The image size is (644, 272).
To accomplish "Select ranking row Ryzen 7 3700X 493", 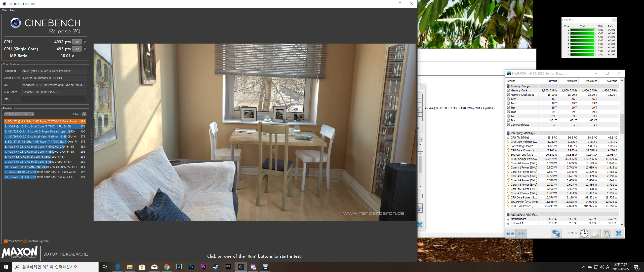I will pyautogui.click(x=45, y=121).
